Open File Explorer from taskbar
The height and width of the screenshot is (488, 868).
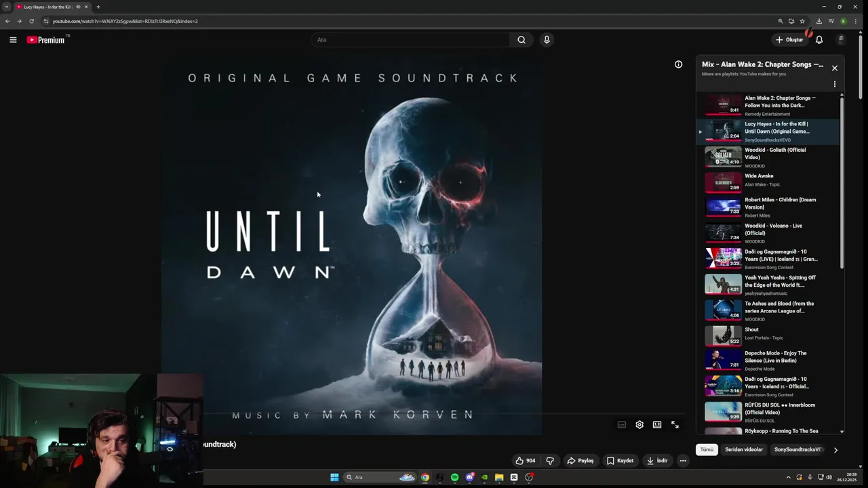click(x=499, y=477)
